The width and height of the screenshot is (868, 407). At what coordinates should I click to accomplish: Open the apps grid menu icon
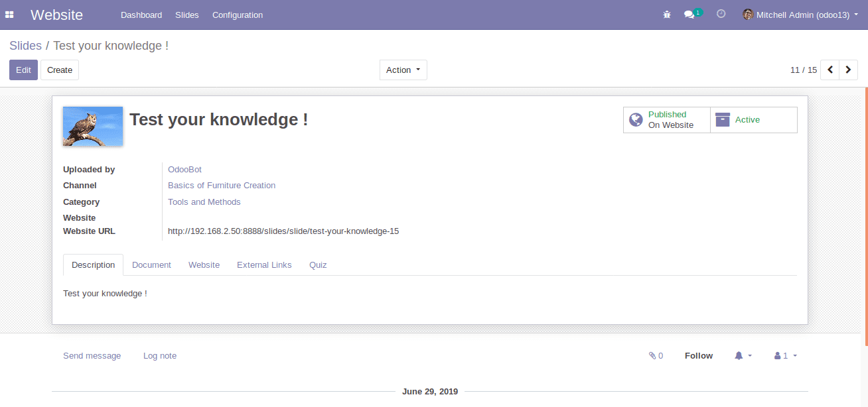point(9,15)
